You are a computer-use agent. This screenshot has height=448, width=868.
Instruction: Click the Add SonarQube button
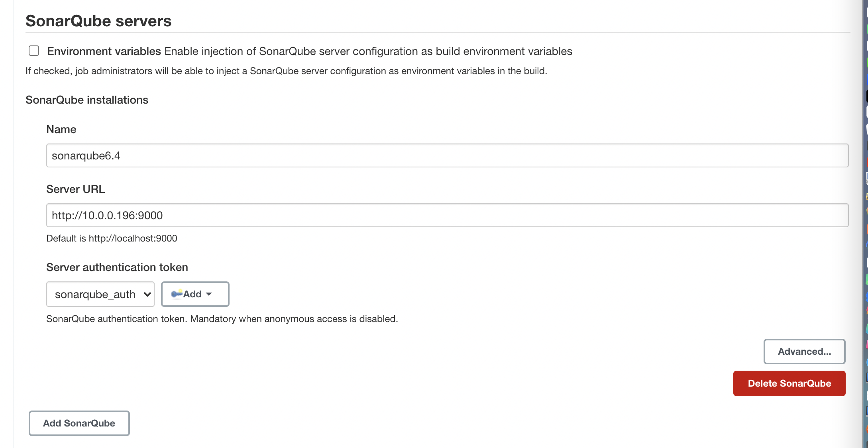tap(79, 423)
